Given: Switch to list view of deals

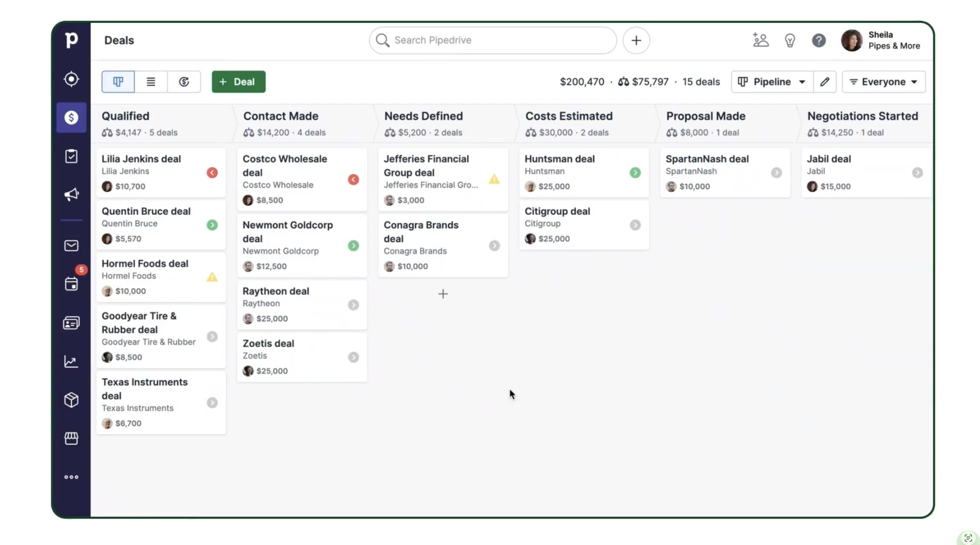Looking at the screenshot, I should click(x=151, y=82).
